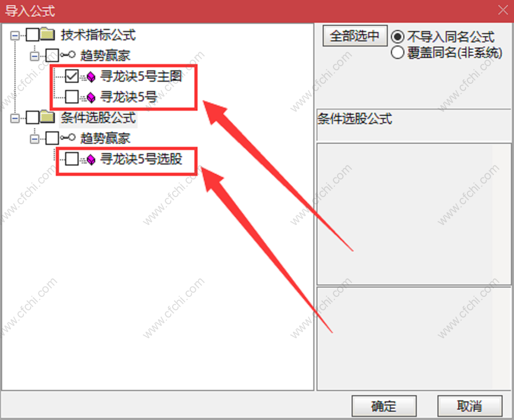Collapse the 条件选股公式 tree node
514x420 pixels.
(x=15, y=118)
